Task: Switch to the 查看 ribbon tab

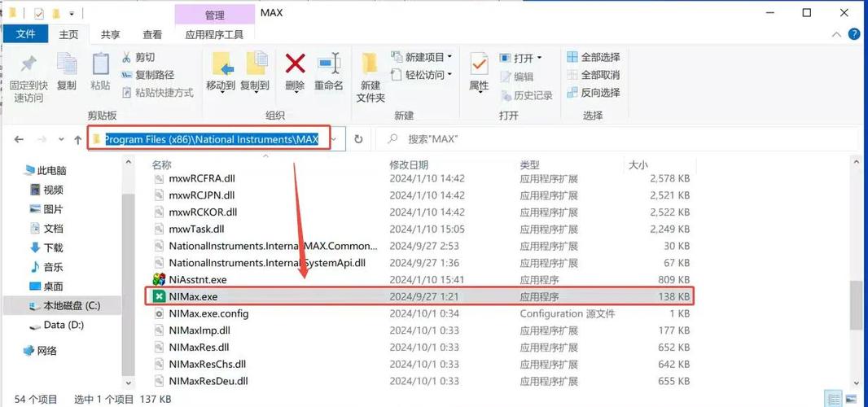Action: coord(152,34)
